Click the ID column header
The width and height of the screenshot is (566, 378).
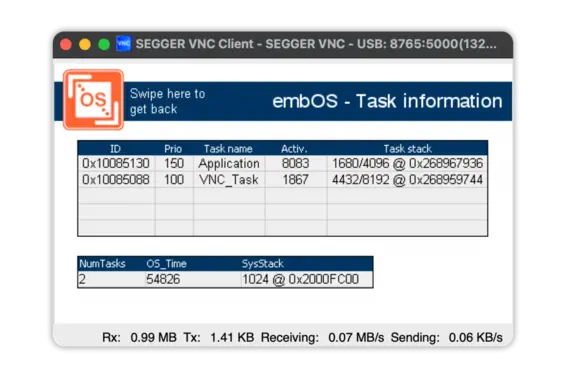click(115, 149)
